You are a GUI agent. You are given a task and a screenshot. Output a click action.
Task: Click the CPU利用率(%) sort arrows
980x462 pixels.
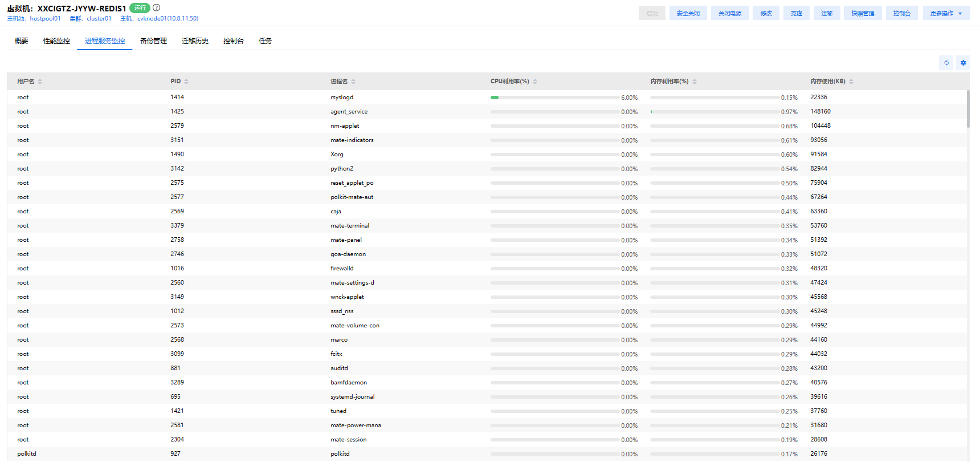[535, 82]
